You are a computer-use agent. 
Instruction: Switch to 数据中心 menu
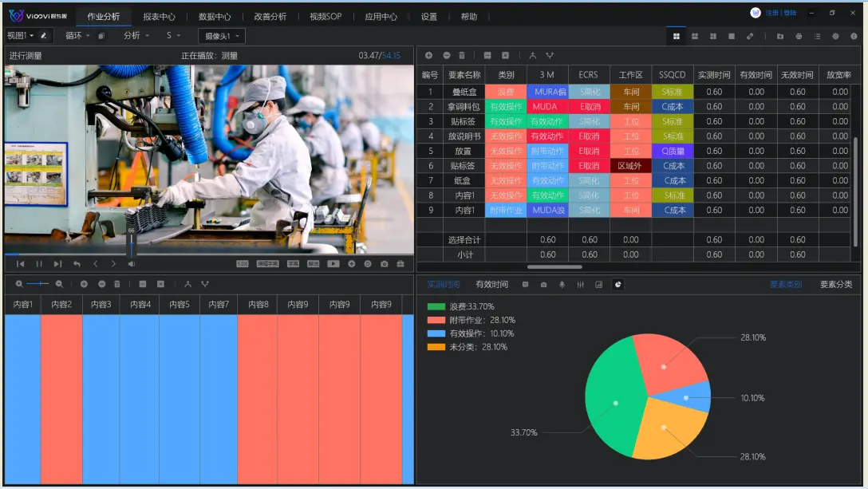point(215,17)
